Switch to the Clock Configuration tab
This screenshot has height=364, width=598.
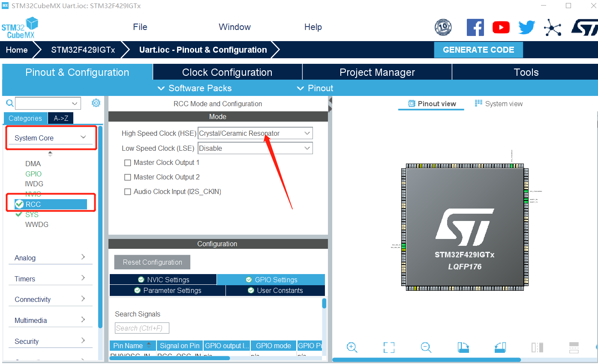tap(227, 72)
